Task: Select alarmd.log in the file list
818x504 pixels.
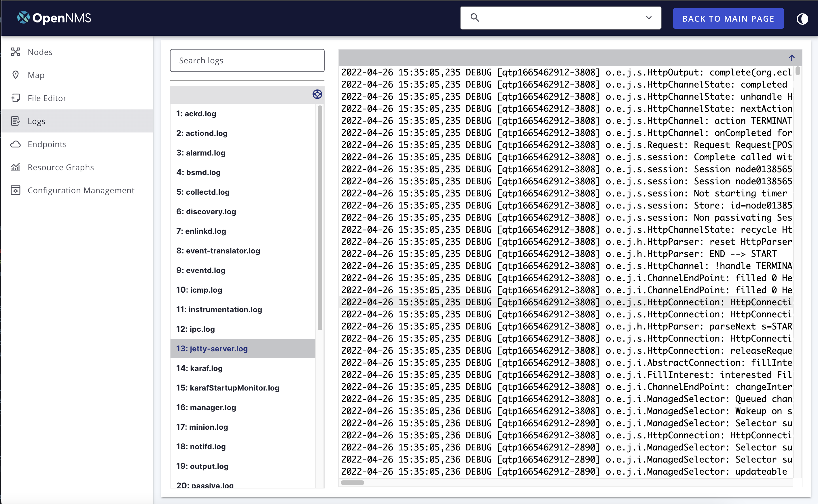Action: tap(201, 153)
